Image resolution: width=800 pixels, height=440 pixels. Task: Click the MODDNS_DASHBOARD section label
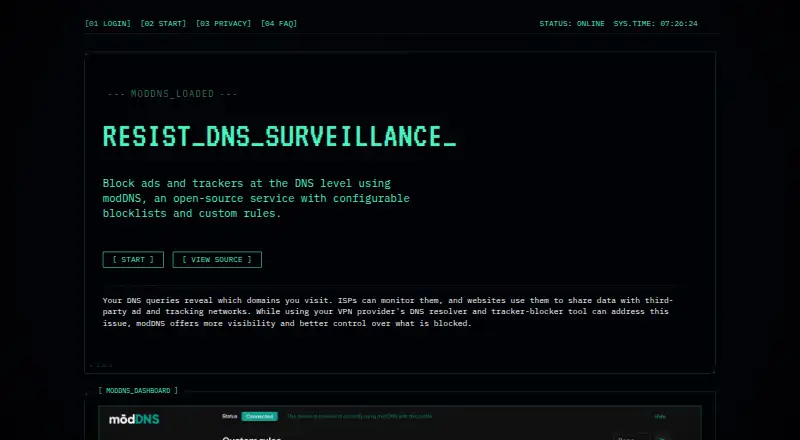click(x=138, y=390)
